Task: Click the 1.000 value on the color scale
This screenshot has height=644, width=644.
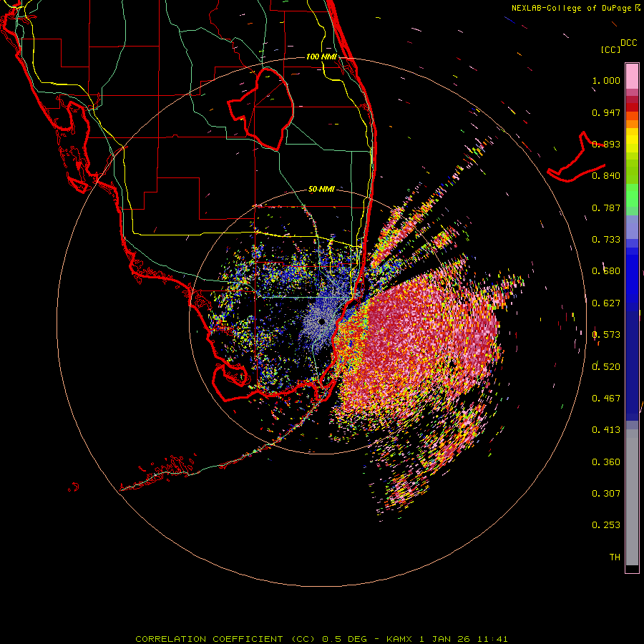Action: (x=606, y=80)
